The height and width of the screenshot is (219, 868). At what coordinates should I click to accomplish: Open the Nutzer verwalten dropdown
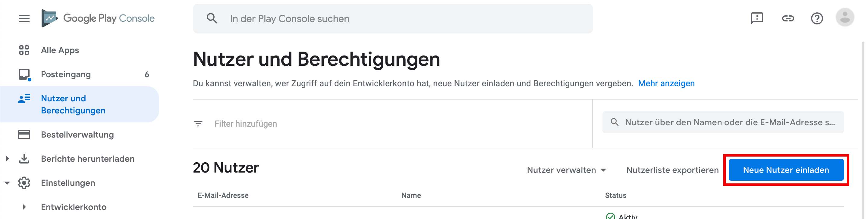tap(567, 170)
